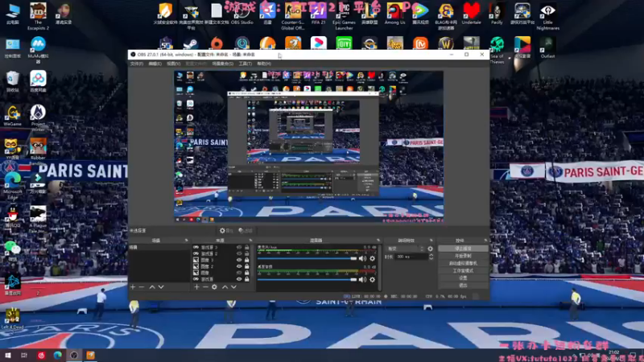Screen dimensions: 644x362
Task: Pop out the 来源 sources dock
Action: [250, 241]
